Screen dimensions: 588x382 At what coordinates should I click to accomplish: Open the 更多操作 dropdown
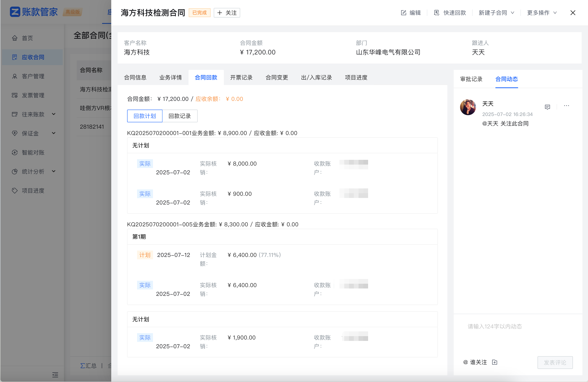[x=542, y=13]
